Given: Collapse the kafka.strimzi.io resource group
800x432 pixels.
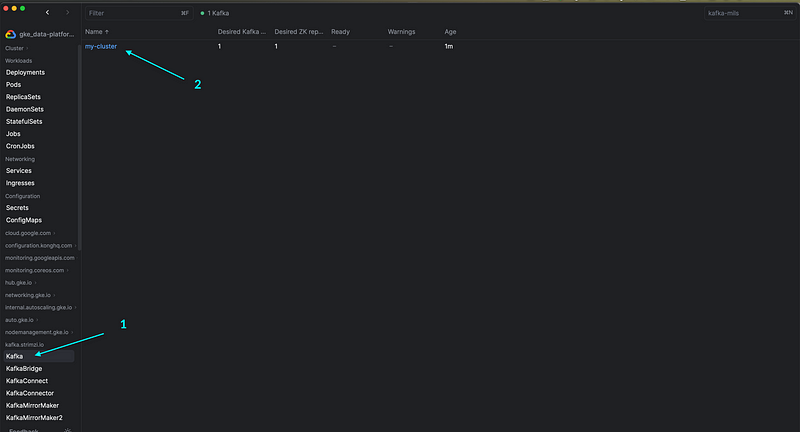Looking at the screenshot, I should click(27, 344).
